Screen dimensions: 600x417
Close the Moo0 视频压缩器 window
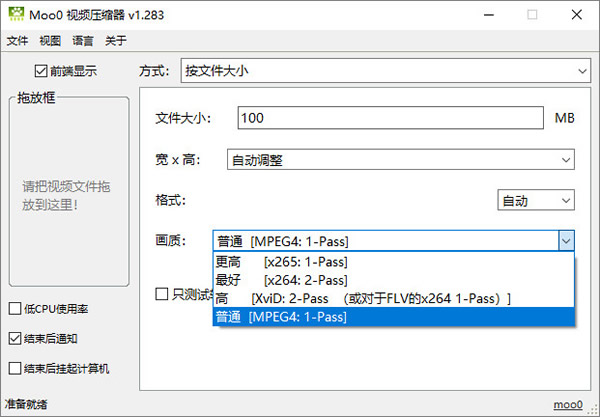pyautogui.click(x=576, y=15)
